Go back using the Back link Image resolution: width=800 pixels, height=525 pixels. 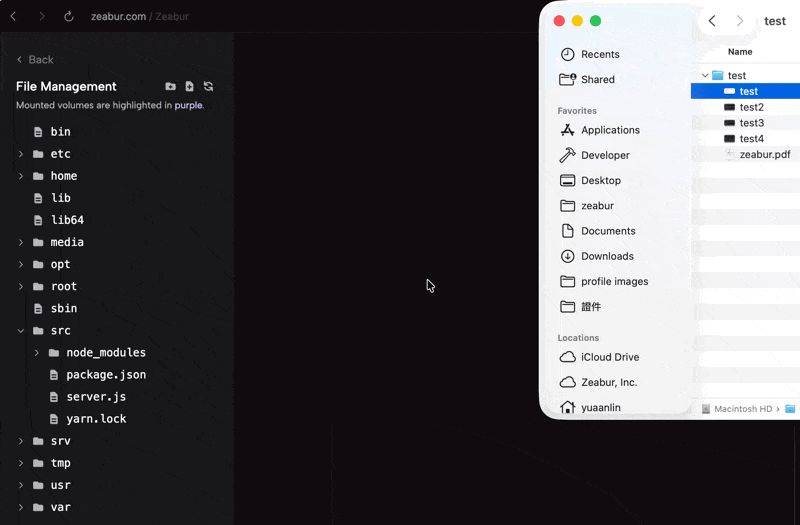pos(35,60)
